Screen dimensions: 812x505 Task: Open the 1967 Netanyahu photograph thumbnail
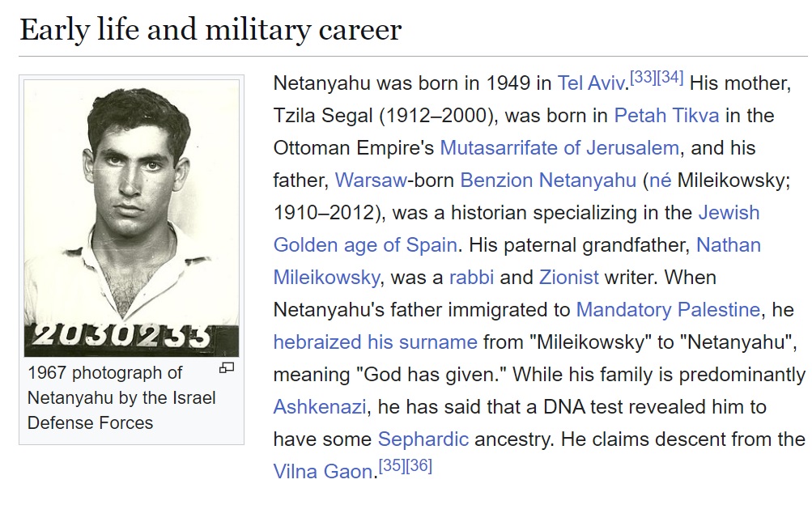(131, 219)
